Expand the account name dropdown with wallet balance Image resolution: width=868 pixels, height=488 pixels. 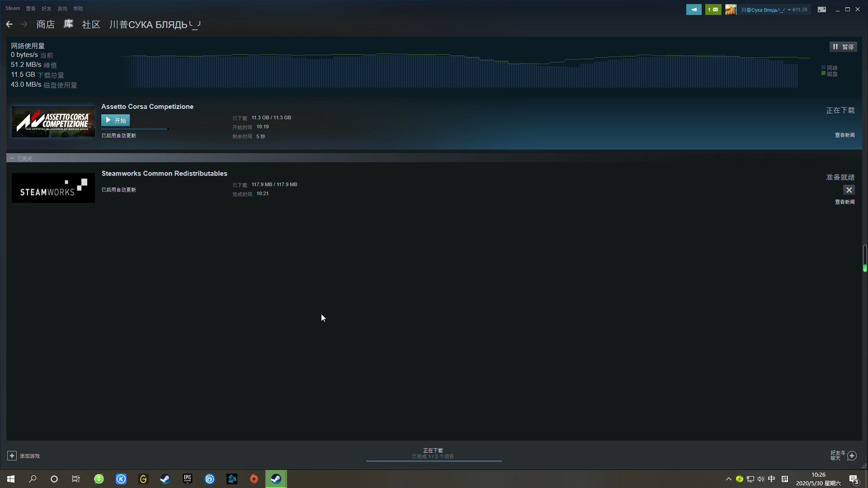774,9
